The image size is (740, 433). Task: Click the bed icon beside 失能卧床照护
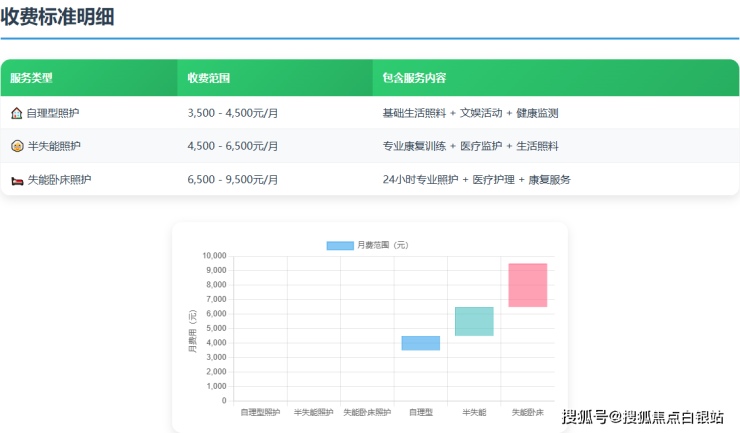coord(17,180)
